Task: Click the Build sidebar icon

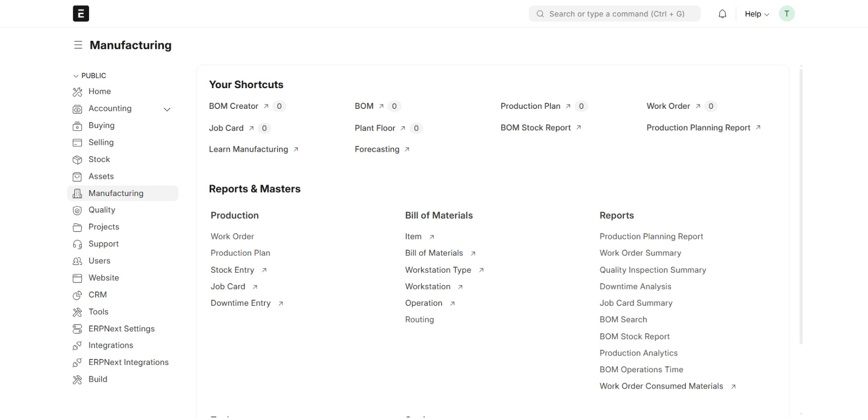Action: coord(77,380)
